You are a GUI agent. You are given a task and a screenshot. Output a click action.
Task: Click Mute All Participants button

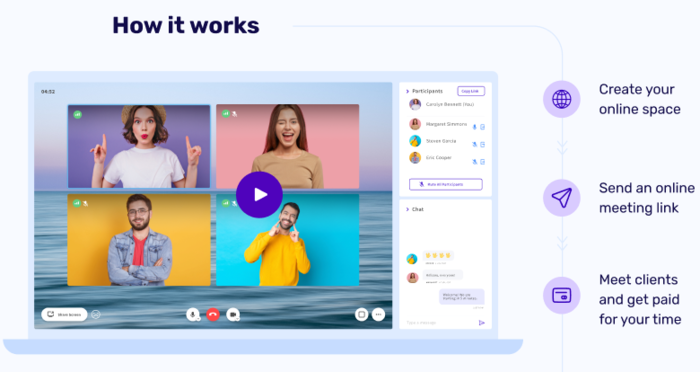tap(446, 184)
